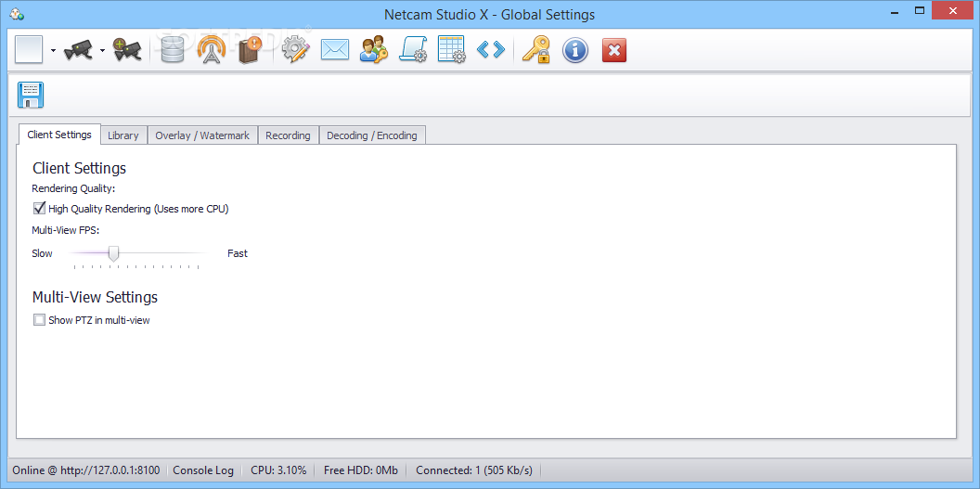The height and width of the screenshot is (489, 980).
Task: Click Connected: 1 (505 Kb/s) status
Action: [x=474, y=470]
